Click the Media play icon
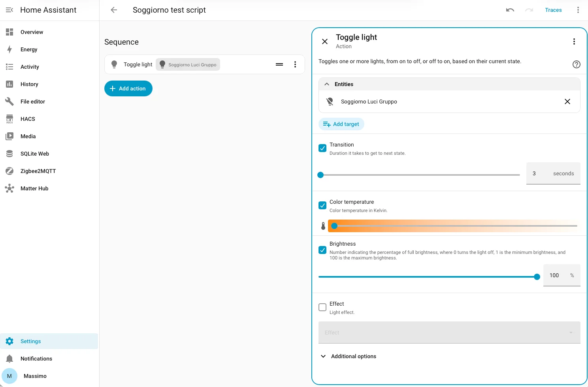The height and width of the screenshot is (387, 588). click(x=9, y=136)
